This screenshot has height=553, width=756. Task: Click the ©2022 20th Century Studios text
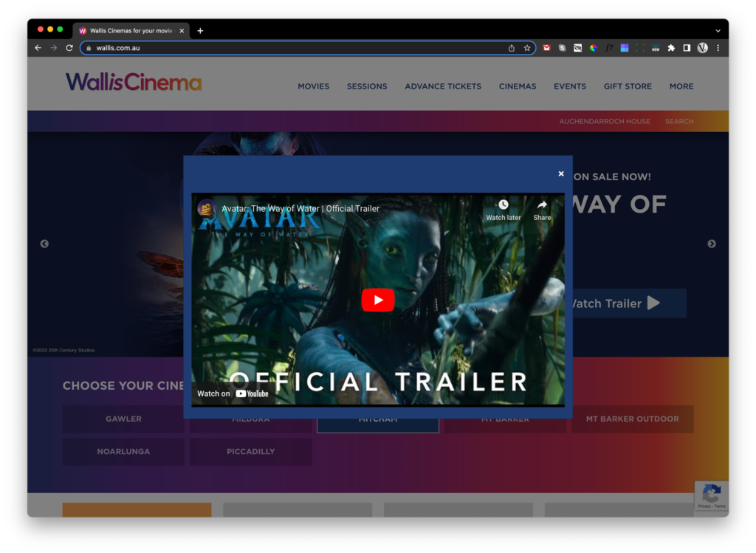(63, 351)
